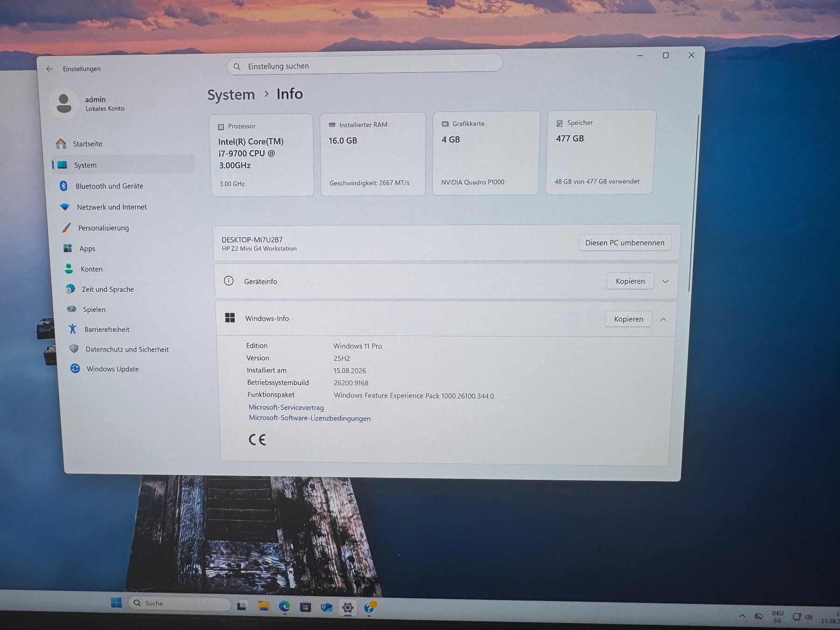
Task: Show hidden system tray icons
Action: point(742,616)
